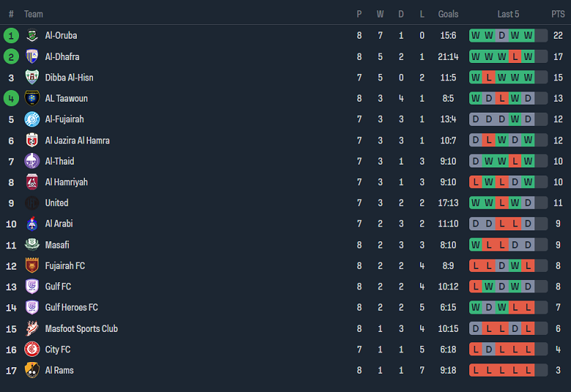This screenshot has width=571, height=392.
Task: Click the Fujairah FC crest icon
Action: (31, 265)
